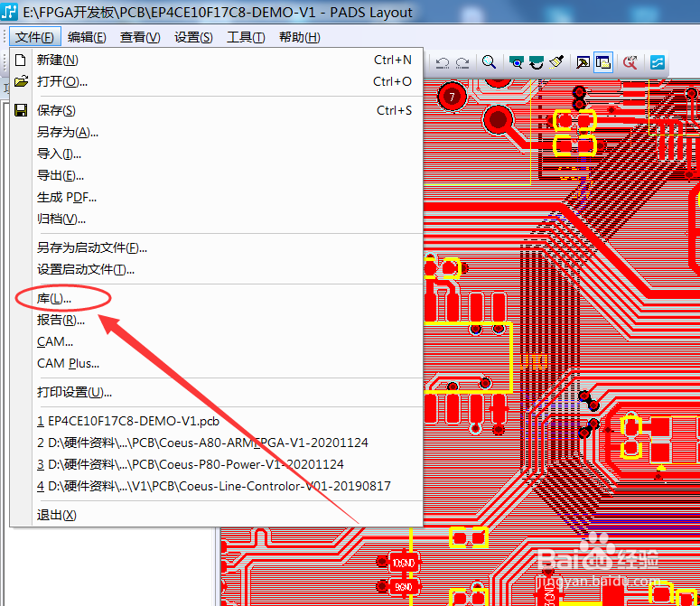Open CAM Plus... menu entry
The image size is (700, 606).
coord(217,363)
